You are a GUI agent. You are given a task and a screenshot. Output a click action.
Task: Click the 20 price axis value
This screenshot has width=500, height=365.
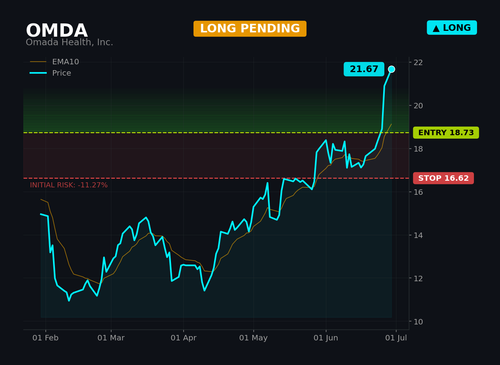(418, 106)
